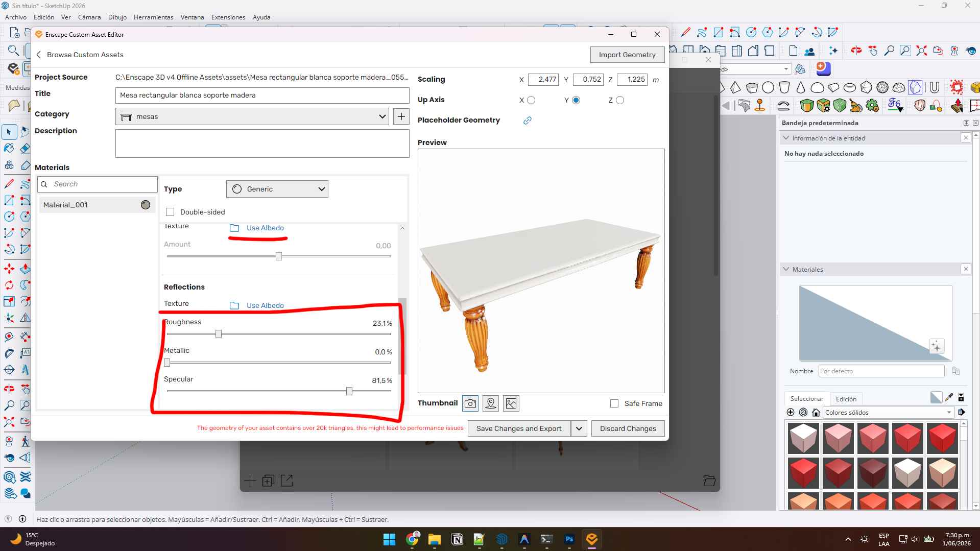Image resolution: width=980 pixels, height=551 pixels.
Task: Click the home icon in Materiales panel
Action: pos(816,412)
